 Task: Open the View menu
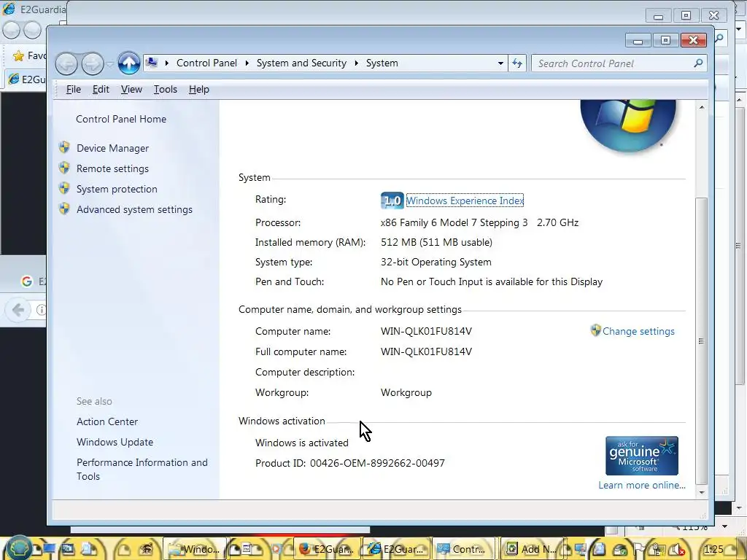(131, 90)
